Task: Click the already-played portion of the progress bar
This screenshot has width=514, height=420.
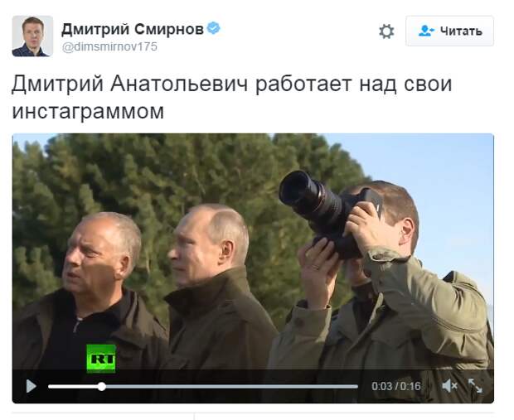Action: 74,387
